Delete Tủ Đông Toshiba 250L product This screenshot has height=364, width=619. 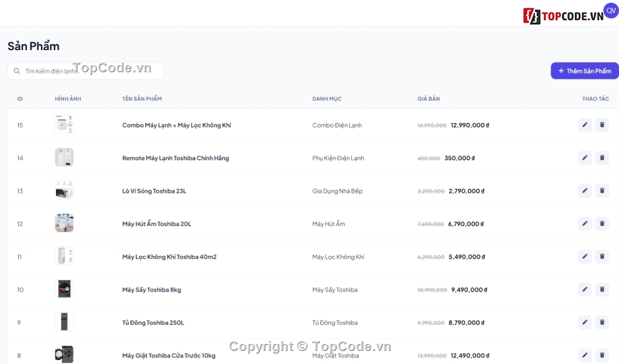602,322
